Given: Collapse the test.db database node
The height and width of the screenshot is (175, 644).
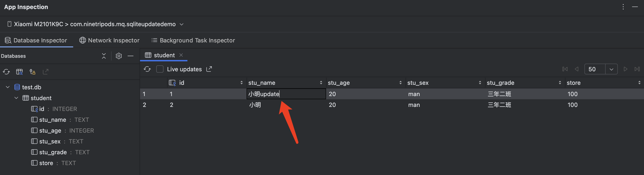Looking at the screenshot, I should [x=7, y=87].
